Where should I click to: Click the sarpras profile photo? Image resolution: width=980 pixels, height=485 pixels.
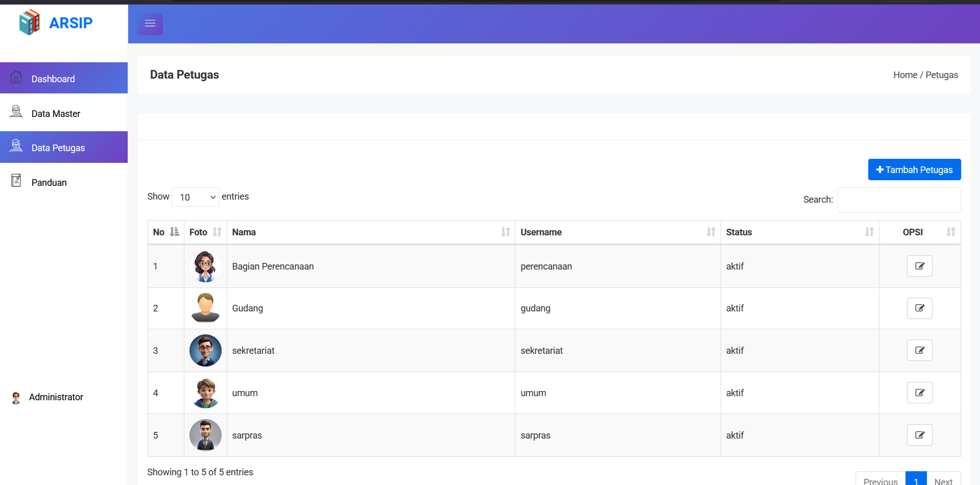[x=205, y=435]
